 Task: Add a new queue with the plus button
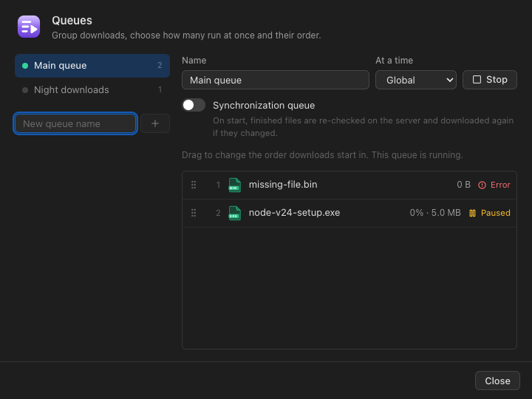pyautogui.click(x=155, y=123)
